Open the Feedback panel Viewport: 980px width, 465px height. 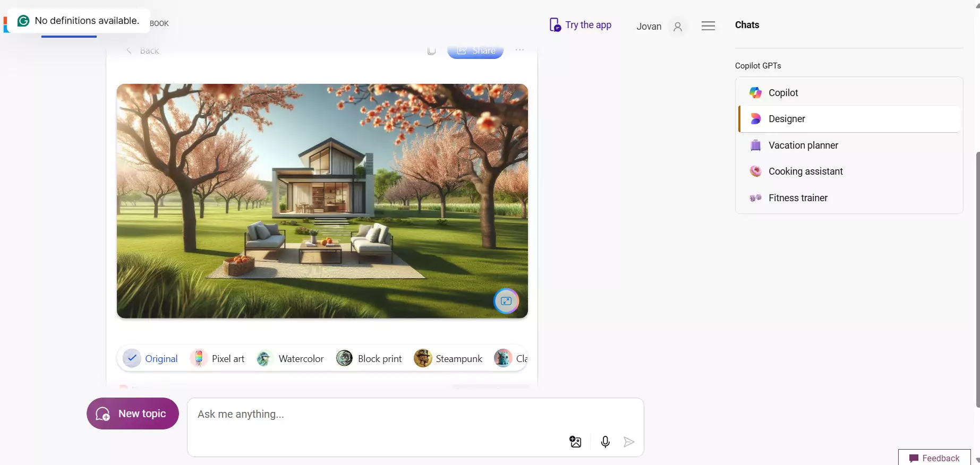click(934, 458)
